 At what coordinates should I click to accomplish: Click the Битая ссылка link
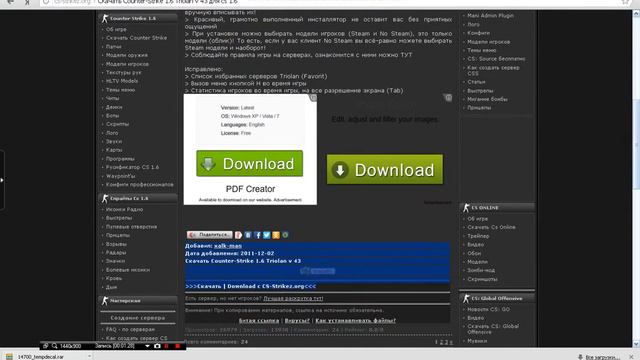tap(259, 320)
